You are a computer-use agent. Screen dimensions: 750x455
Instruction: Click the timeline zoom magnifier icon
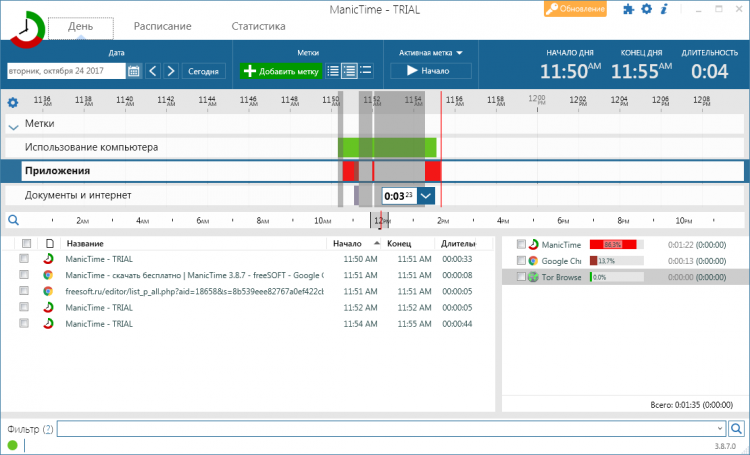(13, 220)
